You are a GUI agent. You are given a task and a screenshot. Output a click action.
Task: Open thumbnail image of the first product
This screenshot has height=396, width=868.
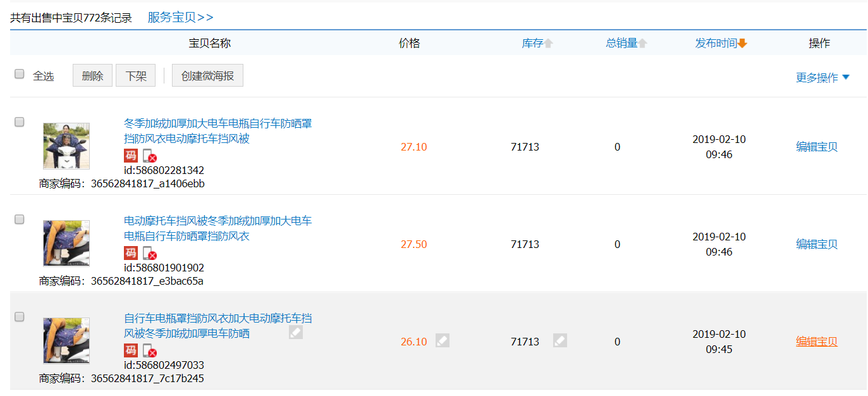pyautogui.click(x=66, y=146)
